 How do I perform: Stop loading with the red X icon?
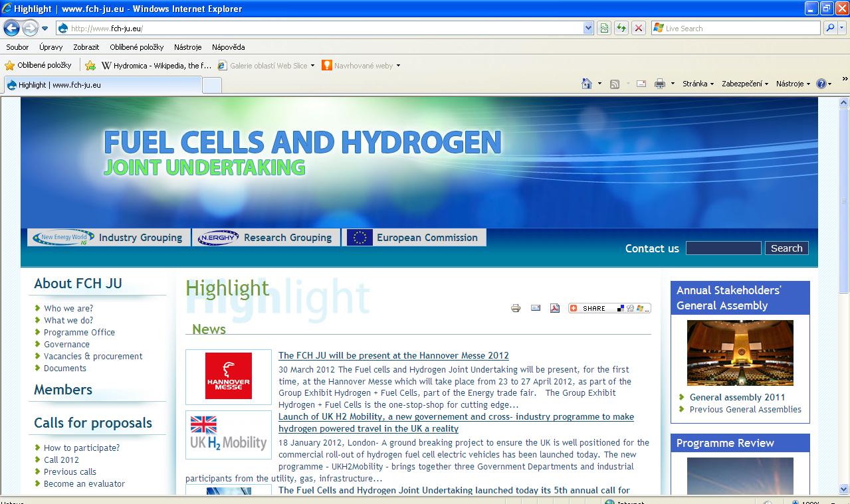tap(639, 29)
